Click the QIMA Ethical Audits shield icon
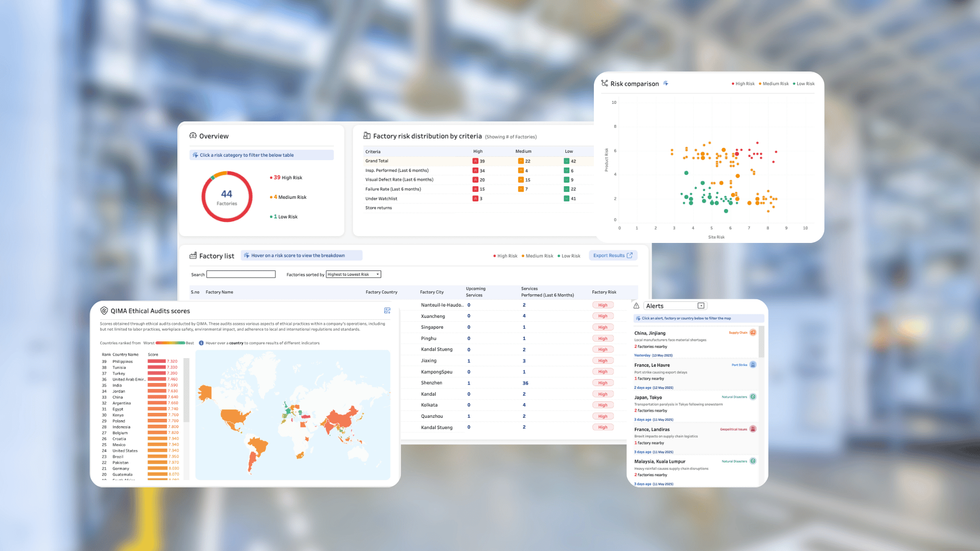 [x=104, y=310]
